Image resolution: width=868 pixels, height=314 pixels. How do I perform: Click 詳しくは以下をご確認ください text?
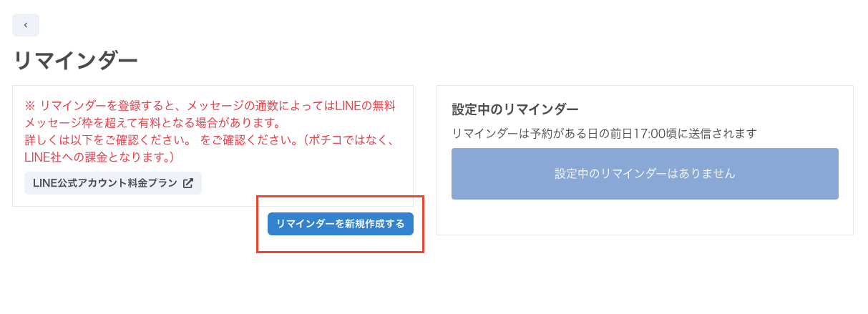pyautogui.click(x=106, y=139)
